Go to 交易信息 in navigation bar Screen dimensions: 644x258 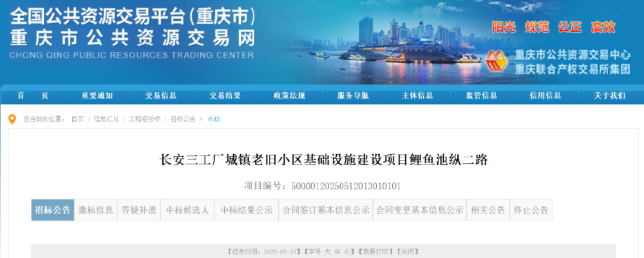(161, 96)
